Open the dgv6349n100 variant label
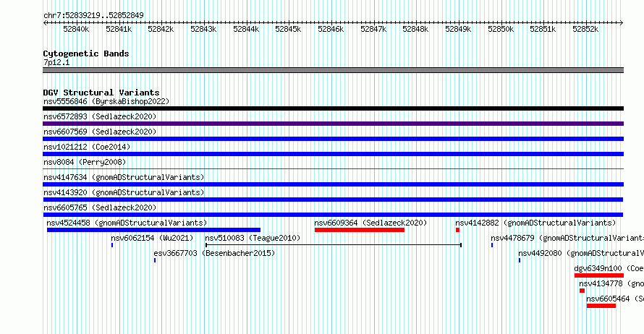 tap(609, 268)
